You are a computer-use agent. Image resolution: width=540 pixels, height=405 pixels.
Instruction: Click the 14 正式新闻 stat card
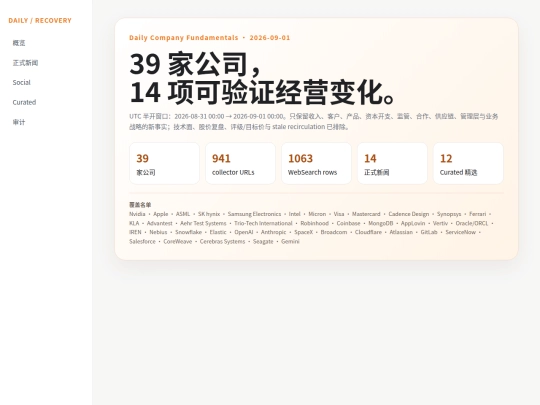pyautogui.click(x=392, y=163)
